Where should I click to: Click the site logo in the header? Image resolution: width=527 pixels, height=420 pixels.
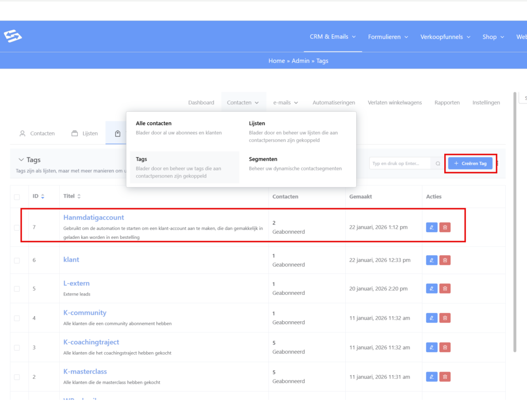(x=13, y=36)
